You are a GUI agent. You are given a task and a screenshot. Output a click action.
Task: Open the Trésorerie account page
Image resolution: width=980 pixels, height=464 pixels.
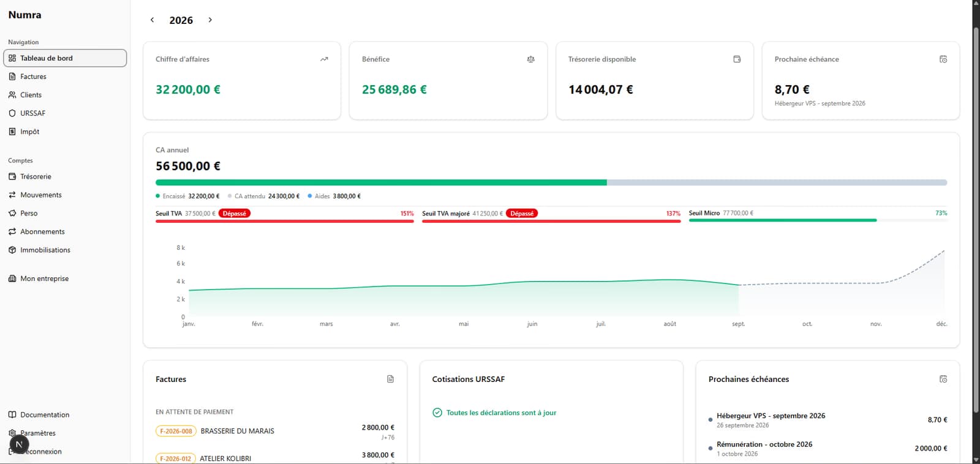[x=65, y=176]
